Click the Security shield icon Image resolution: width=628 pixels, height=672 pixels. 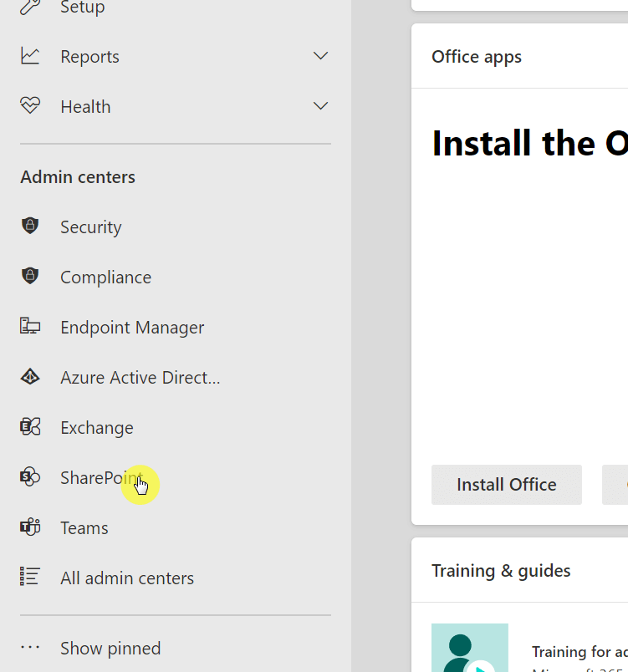tap(30, 226)
